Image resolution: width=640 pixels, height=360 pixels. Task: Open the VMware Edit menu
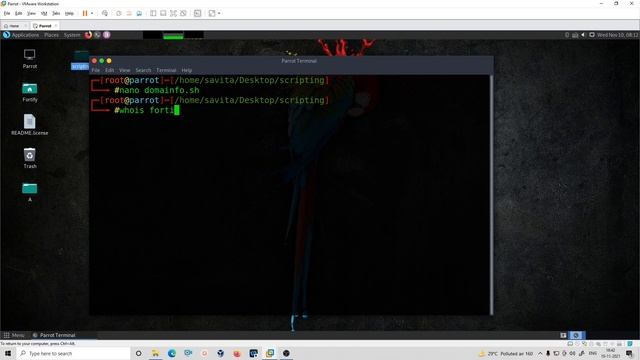[18, 13]
